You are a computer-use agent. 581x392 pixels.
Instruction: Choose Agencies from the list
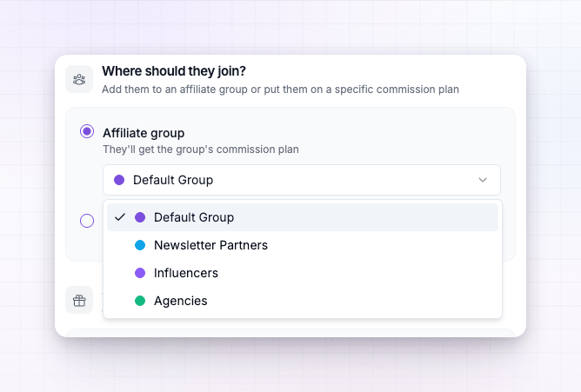point(303,301)
